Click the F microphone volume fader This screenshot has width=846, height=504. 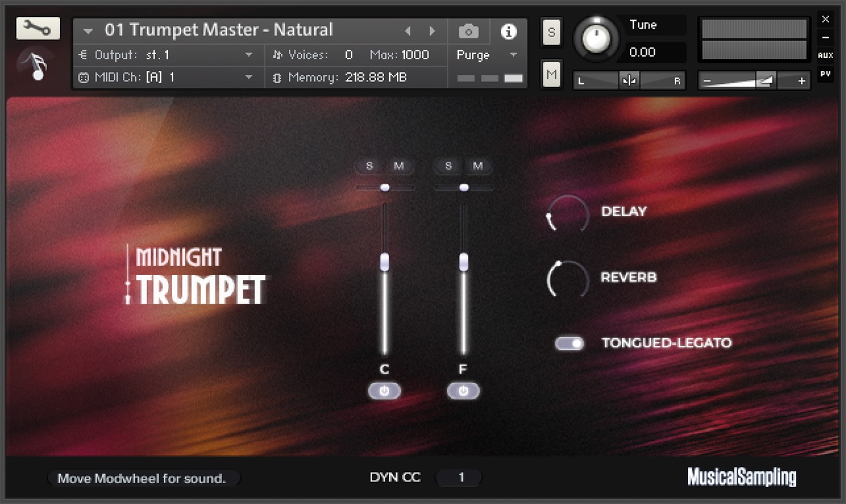click(463, 261)
